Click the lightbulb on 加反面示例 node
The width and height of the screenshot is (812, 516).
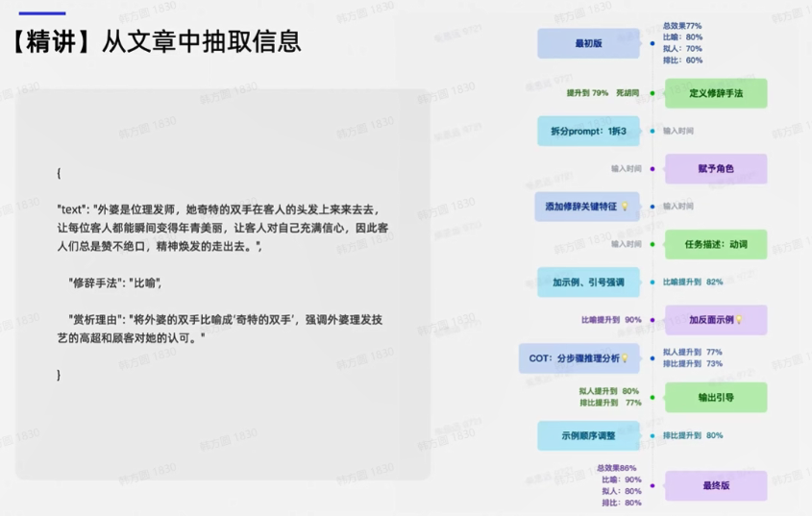click(x=739, y=320)
